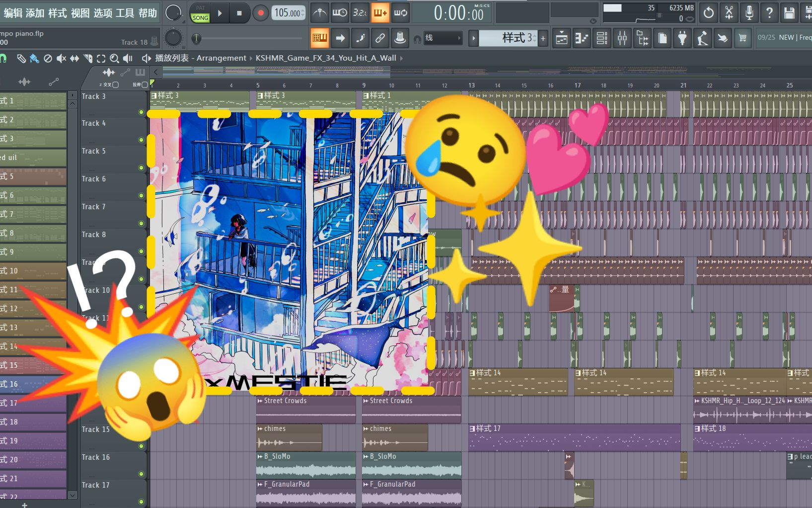The width and height of the screenshot is (812, 508).
Task: Open the 编辑 menu
Action: coord(13,13)
